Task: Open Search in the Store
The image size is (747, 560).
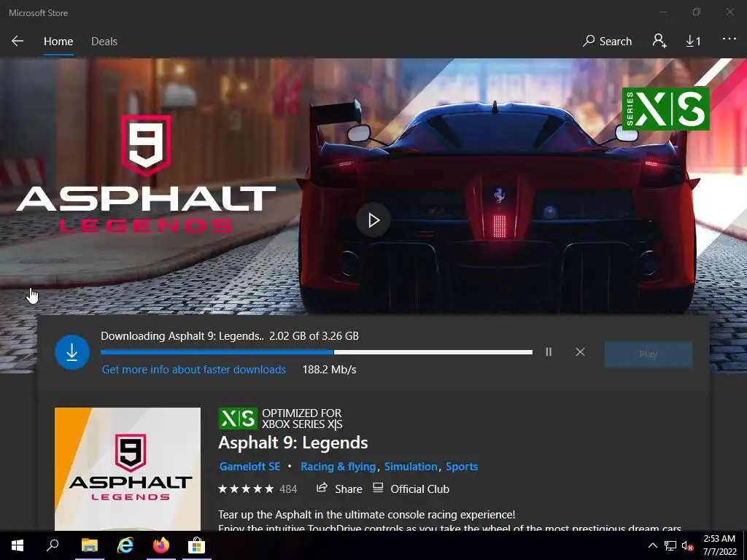Action: 607,42
